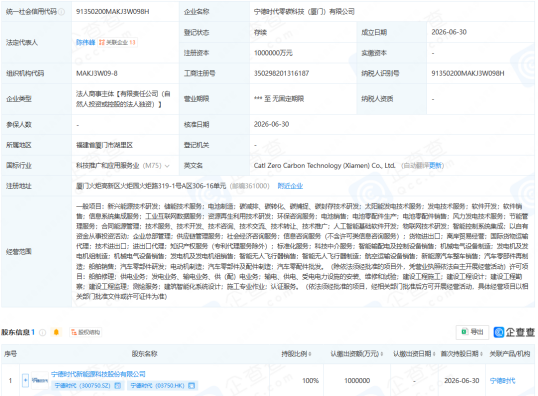Viewport: 538px width, 396px height.
Task: Click the registered address 厦门火炬高新区 text
Action: coord(151,186)
